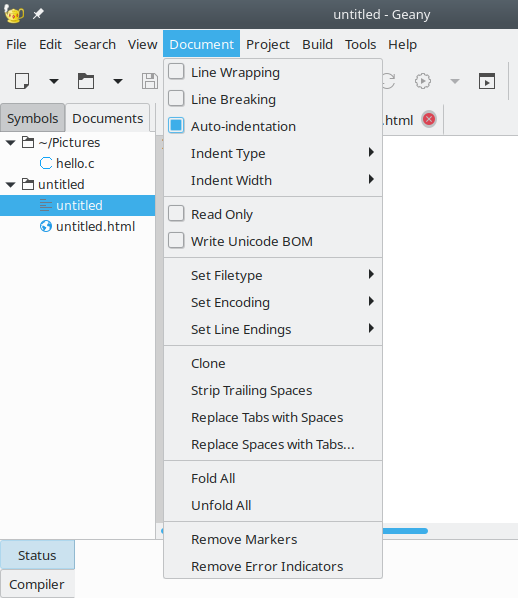Click the C file icon next to hello.c
This screenshot has width=518, height=598.
[46, 163]
